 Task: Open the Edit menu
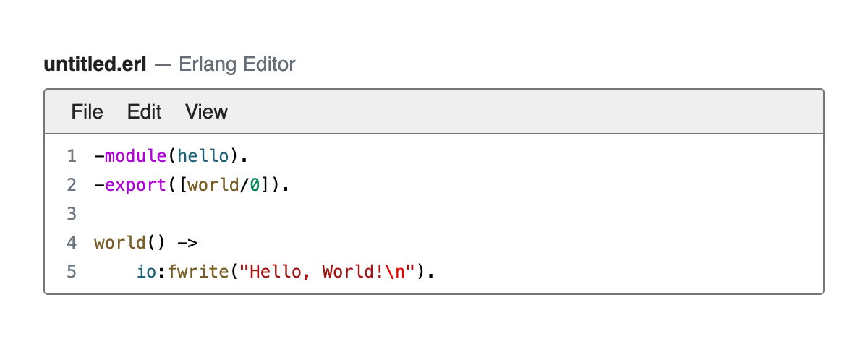pyautogui.click(x=145, y=111)
